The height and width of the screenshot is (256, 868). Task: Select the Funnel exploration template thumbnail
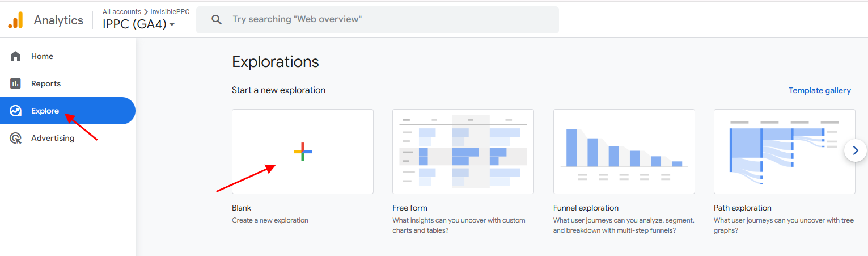[x=624, y=152]
